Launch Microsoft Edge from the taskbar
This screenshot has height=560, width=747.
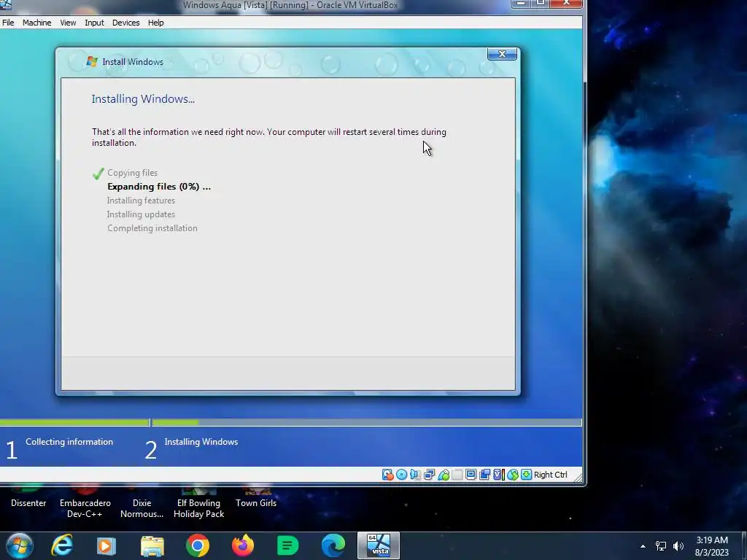click(x=333, y=545)
